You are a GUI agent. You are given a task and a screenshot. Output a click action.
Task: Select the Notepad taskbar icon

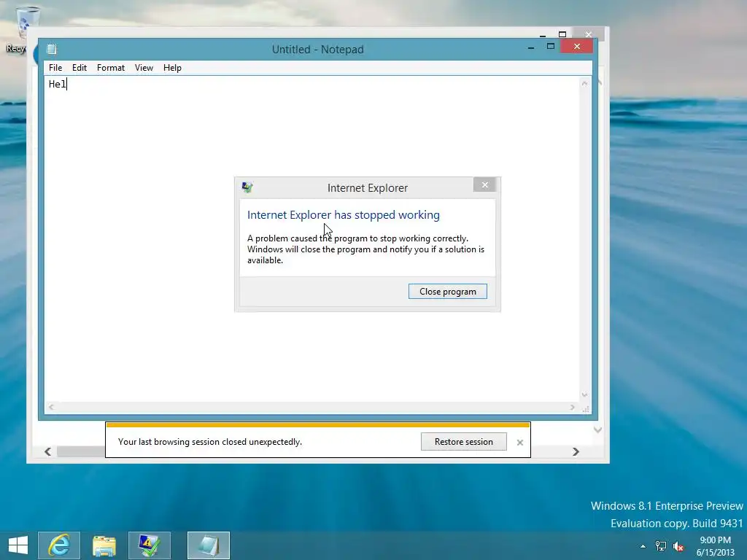(209, 545)
